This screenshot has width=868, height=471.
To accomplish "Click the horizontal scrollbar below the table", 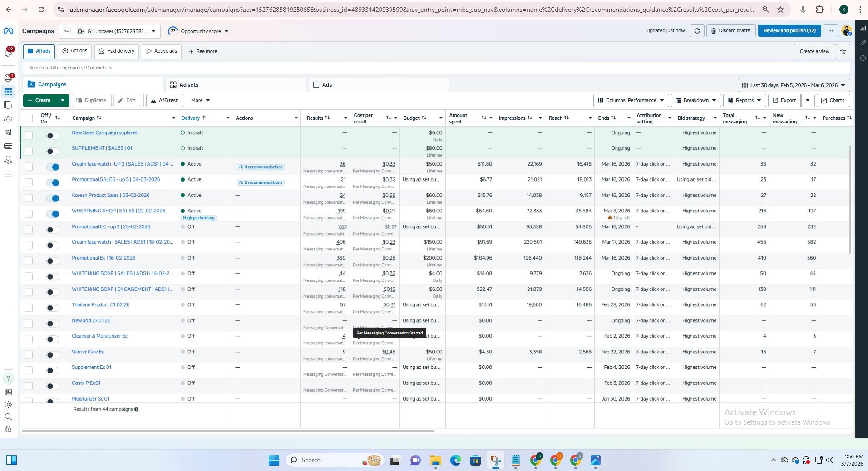I will [228, 431].
